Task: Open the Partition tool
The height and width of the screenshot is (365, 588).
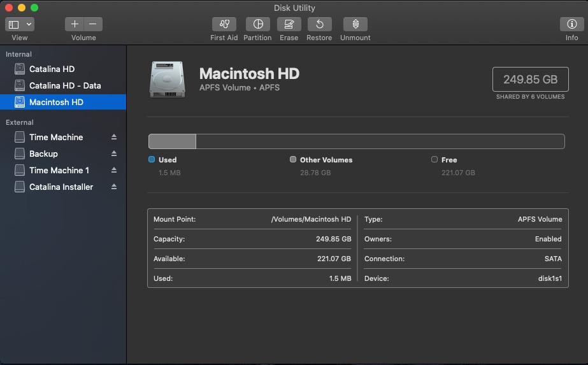Action: (x=257, y=24)
